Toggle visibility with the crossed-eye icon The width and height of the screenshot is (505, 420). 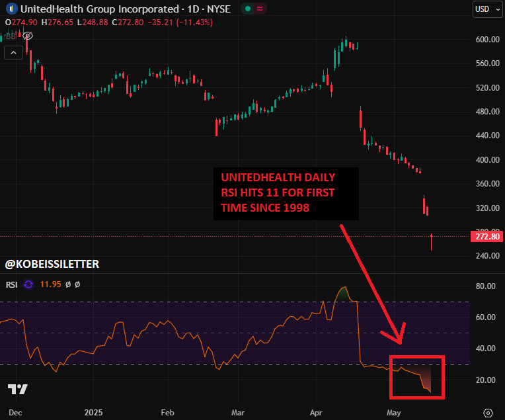click(x=28, y=36)
